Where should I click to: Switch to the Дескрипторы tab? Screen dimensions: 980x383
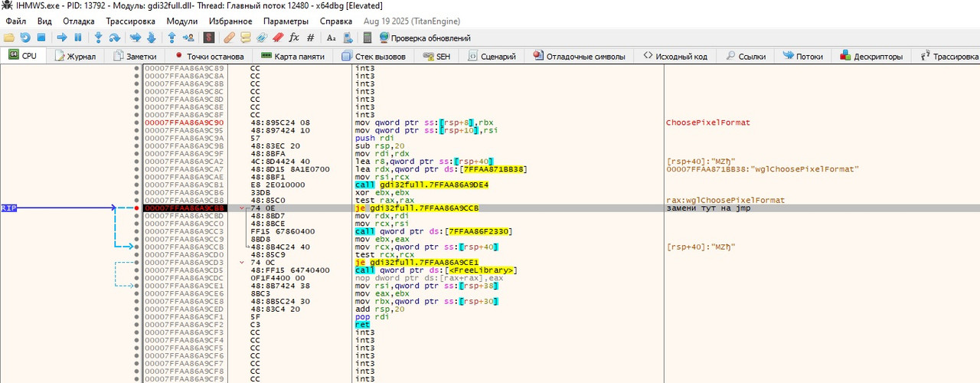871,57
